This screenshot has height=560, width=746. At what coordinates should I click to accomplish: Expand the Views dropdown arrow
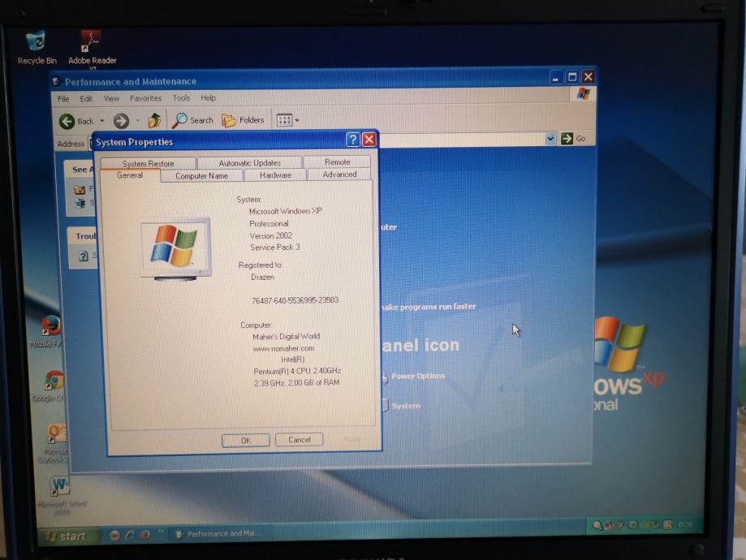click(297, 120)
